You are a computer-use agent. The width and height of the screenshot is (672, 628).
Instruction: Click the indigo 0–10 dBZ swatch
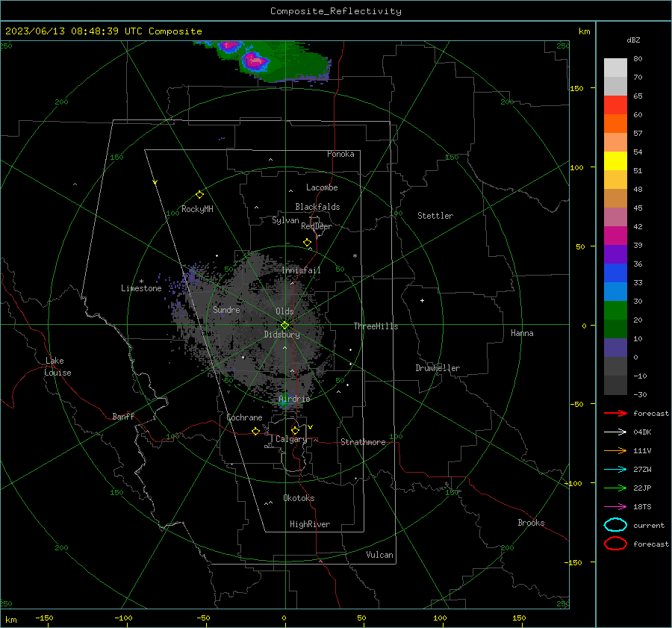point(615,348)
